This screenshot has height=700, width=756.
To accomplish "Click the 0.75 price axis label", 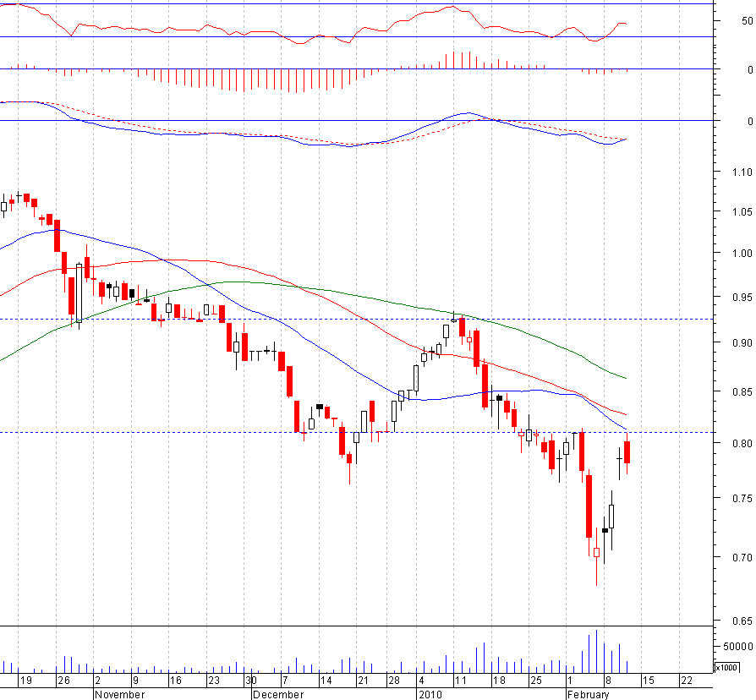I will (742, 499).
